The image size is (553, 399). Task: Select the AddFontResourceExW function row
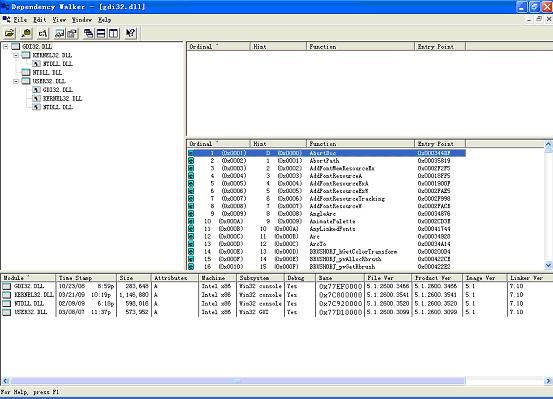coord(327,191)
